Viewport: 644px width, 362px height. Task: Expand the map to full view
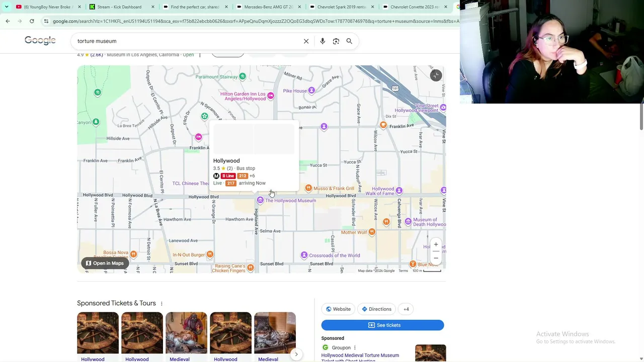pyautogui.click(x=436, y=75)
